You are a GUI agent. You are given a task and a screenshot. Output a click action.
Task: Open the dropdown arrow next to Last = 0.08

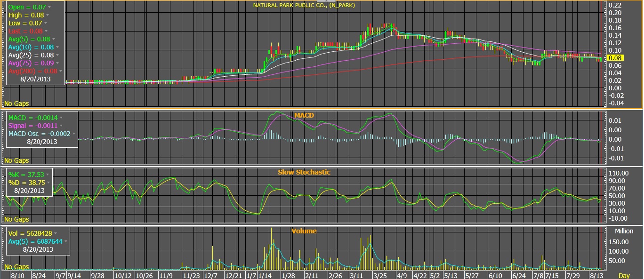click(x=47, y=32)
